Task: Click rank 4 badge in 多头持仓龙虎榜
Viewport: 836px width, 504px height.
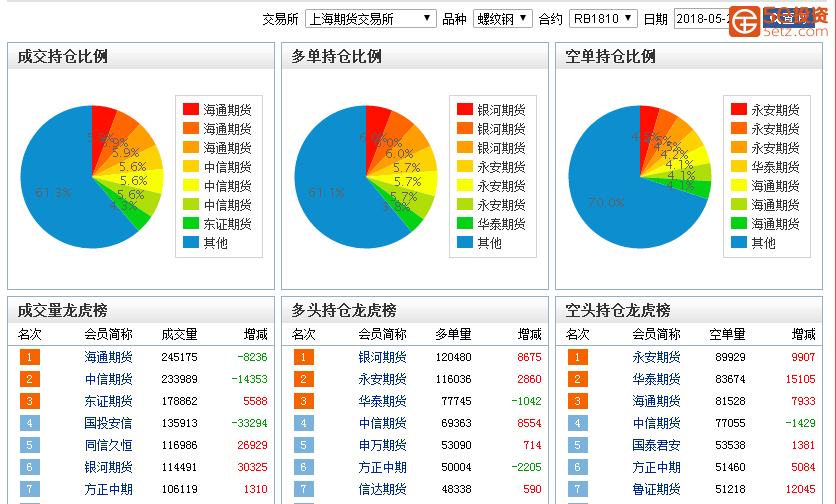Action: point(304,423)
